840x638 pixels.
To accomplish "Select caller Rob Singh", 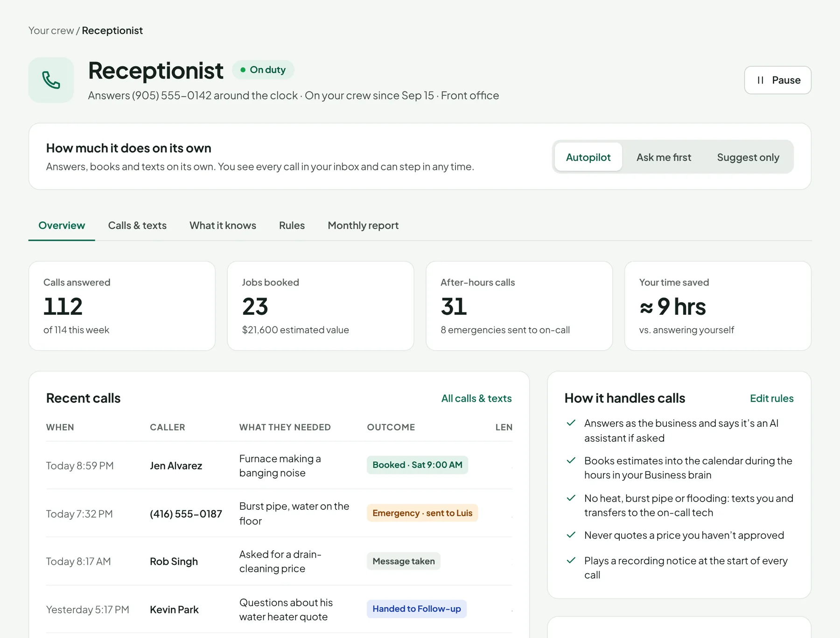I will tap(174, 561).
